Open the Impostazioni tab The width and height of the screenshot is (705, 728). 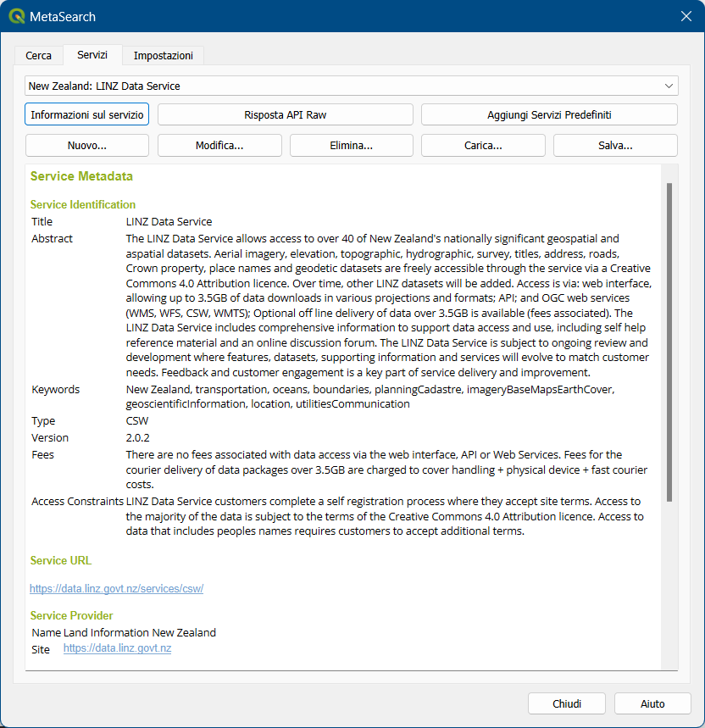164,55
